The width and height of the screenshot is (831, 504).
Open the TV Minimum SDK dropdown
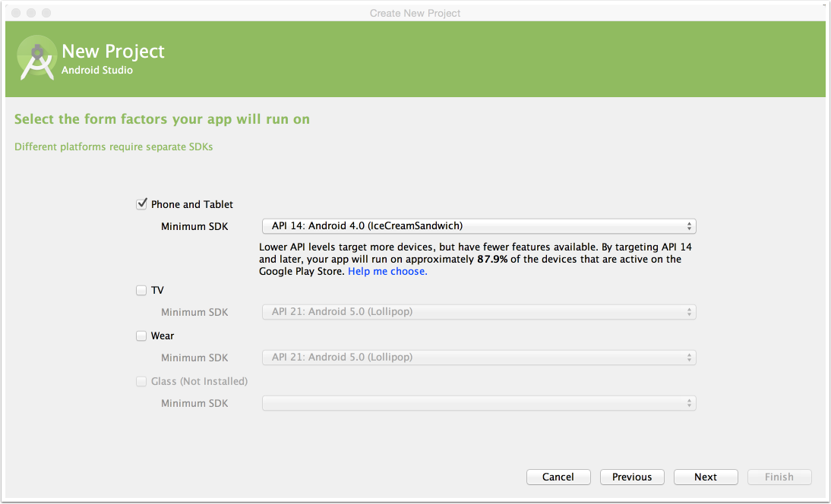click(x=479, y=312)
